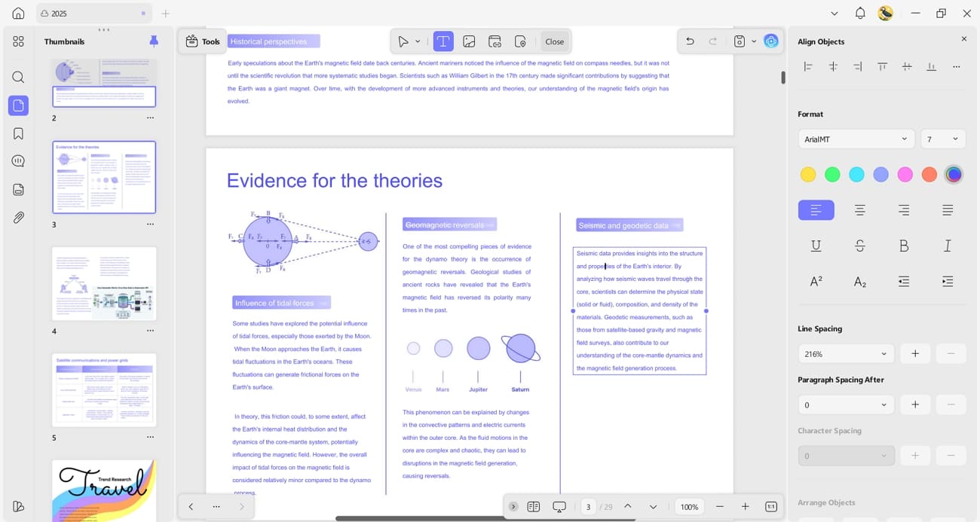Viewport: 980px width, 522px height.
Task: Add a new tab with plus
Action: [x=166, y=14]
